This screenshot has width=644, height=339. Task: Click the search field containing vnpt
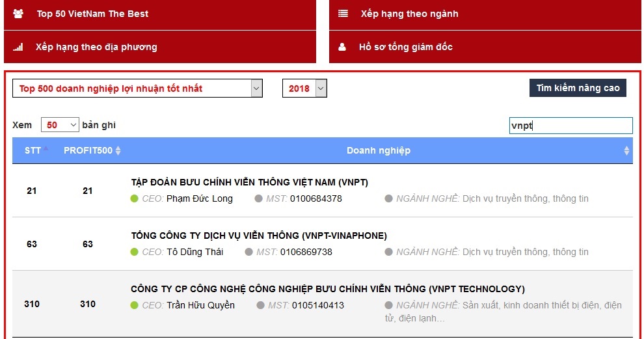coord(570,126)
